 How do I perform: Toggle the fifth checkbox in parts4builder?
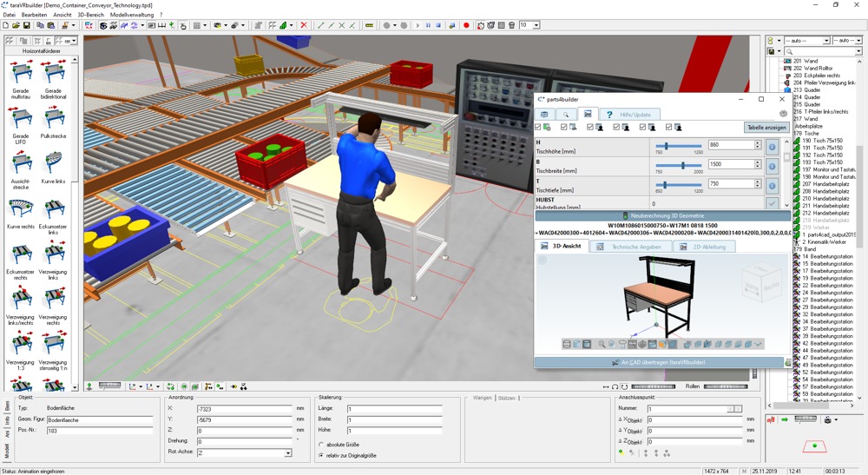coord(642,128)
